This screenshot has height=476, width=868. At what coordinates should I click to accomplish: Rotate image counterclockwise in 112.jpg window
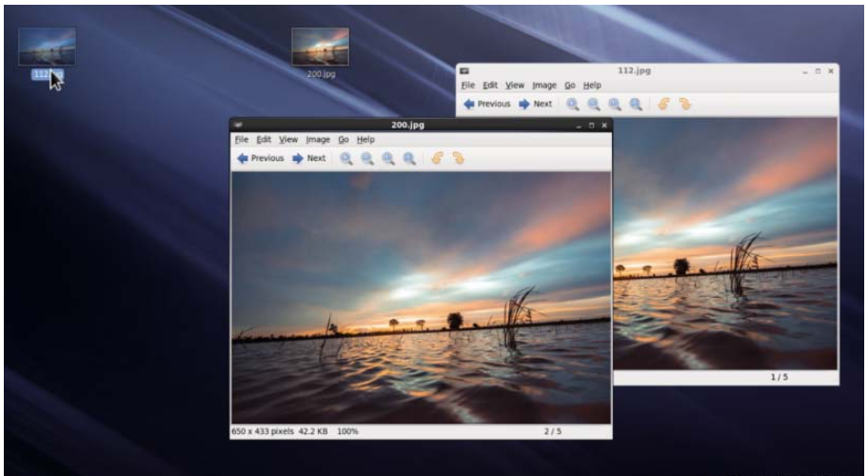tap(663, 104)
